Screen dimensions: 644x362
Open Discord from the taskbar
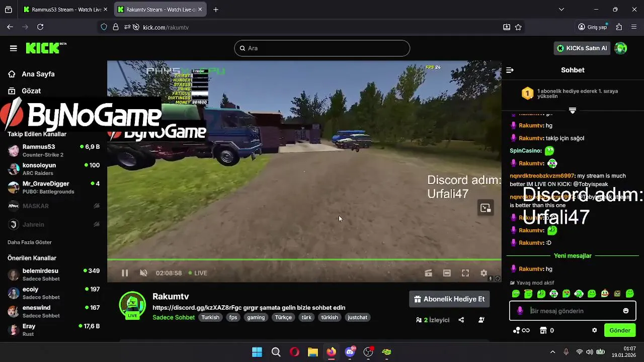pyautogui.click(x=350, y=352)
